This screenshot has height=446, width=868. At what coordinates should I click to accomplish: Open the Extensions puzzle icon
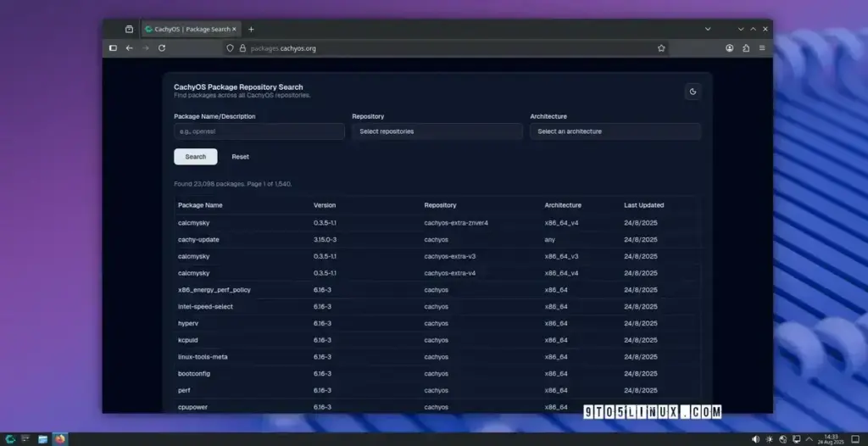746,48
